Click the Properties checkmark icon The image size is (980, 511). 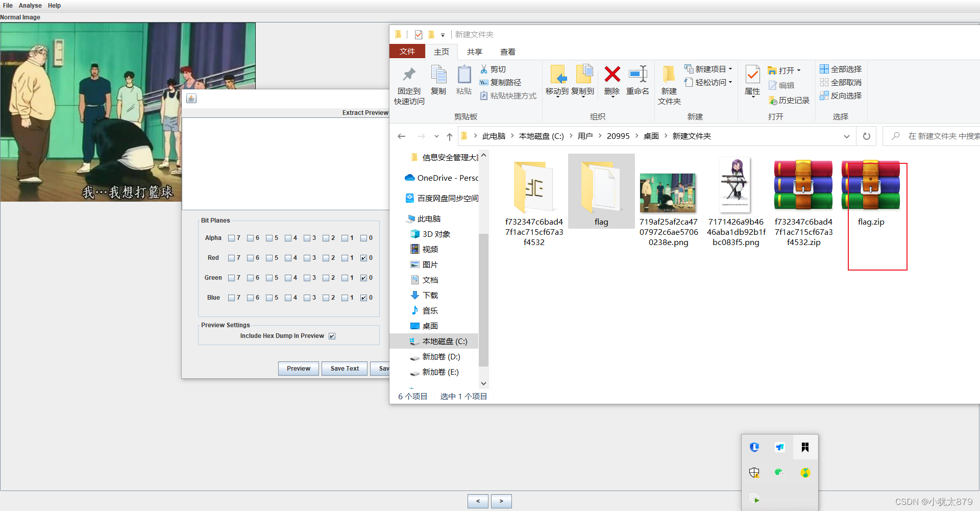(753, 75)
